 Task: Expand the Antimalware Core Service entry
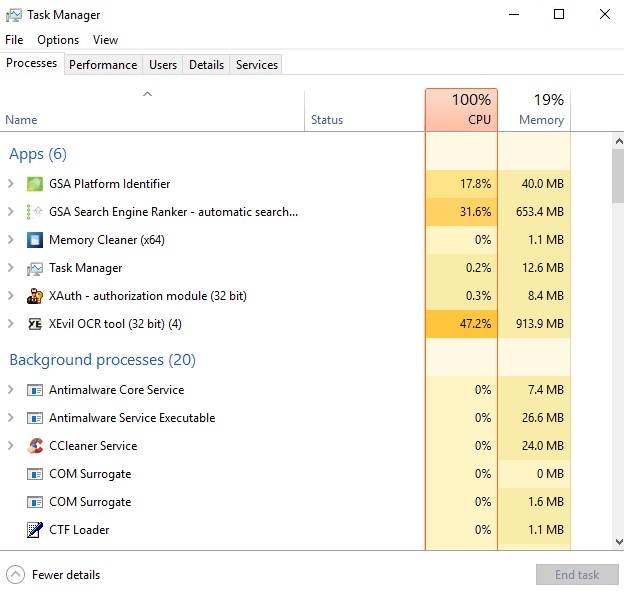11,390
